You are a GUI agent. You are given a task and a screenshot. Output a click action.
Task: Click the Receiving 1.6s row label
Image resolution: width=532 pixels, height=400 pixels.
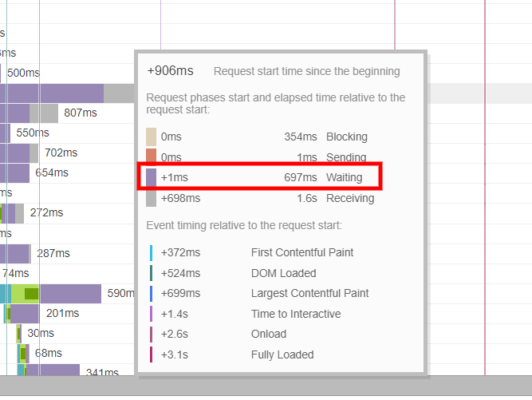346,198
